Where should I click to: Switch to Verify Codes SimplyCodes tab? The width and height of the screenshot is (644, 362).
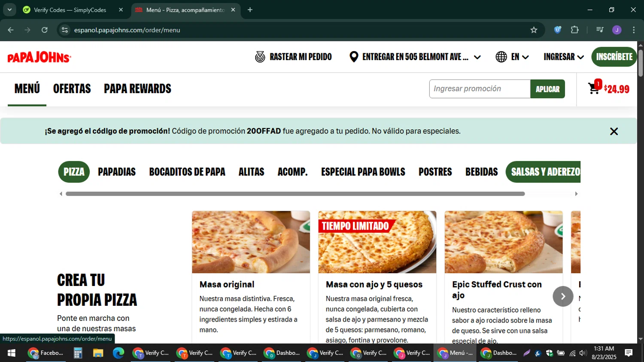(70, 9)
